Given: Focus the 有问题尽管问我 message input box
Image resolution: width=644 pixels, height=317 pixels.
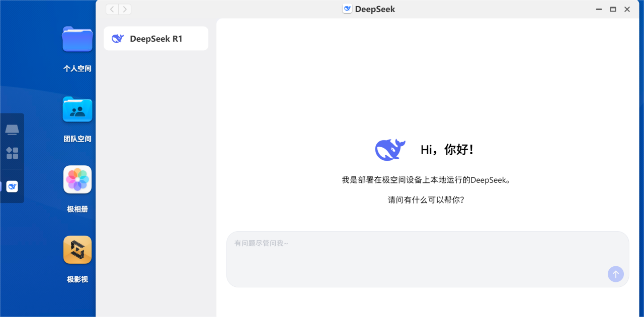Looking at the screenshot, I should [x=428, y=259].
